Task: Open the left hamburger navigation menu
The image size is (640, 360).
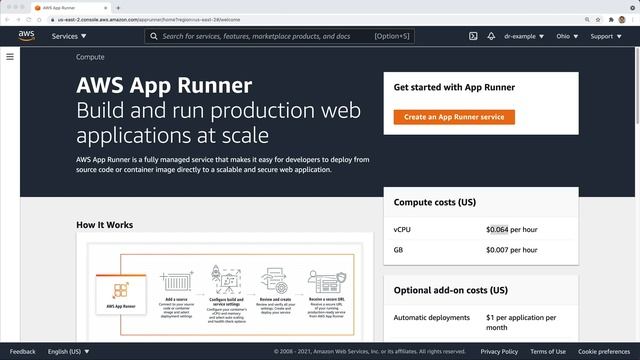Action: (10, 57)
